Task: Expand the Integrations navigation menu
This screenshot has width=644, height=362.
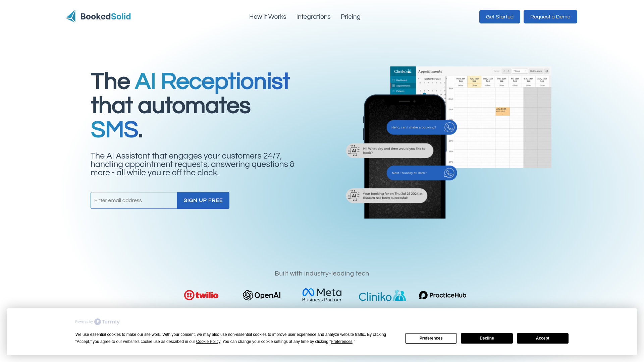Action: (x=314, y=17)
